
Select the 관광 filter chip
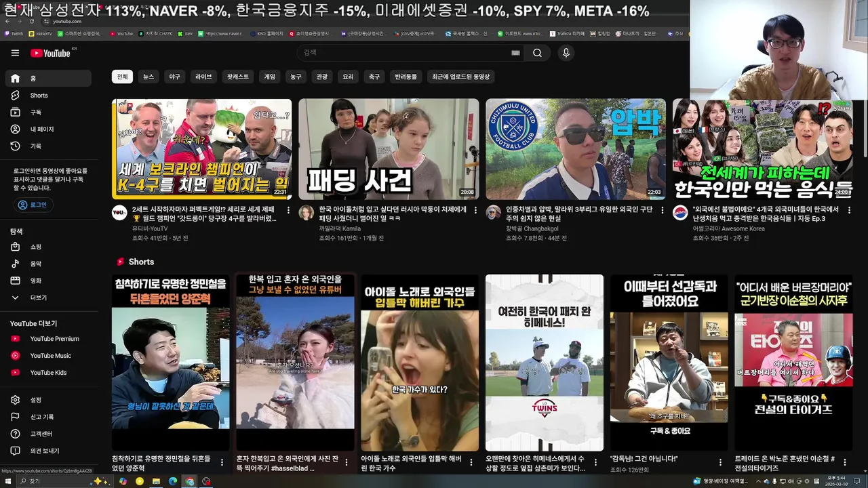[321, 77]
